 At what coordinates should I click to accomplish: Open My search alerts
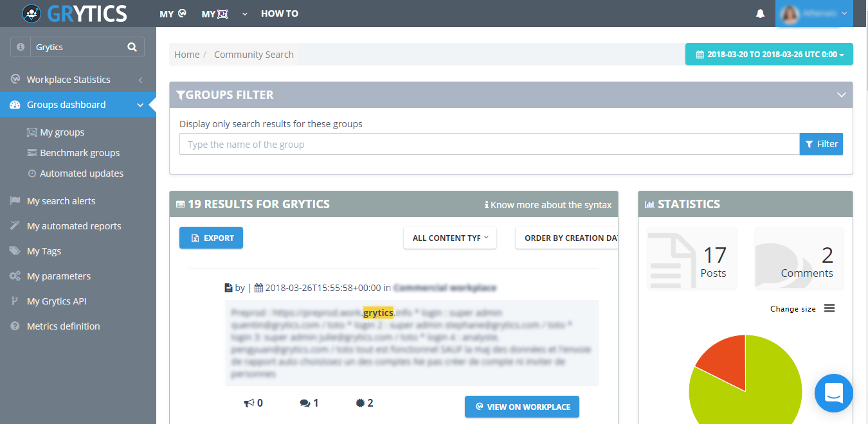coord(61,201)
